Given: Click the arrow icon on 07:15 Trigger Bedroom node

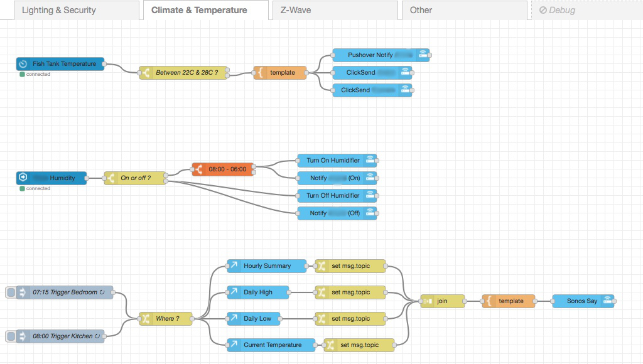Looking at the screenshot, I should pos(23,292).
